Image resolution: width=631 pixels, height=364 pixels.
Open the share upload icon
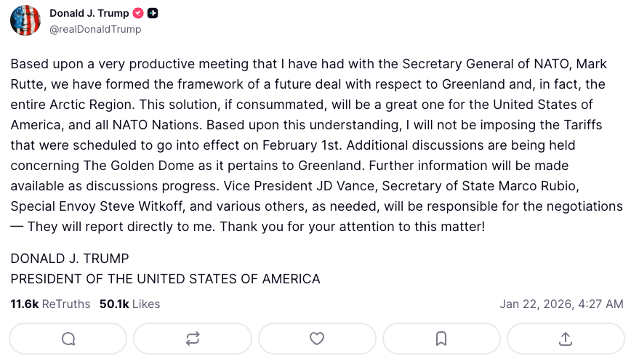(x=566, y=339)
